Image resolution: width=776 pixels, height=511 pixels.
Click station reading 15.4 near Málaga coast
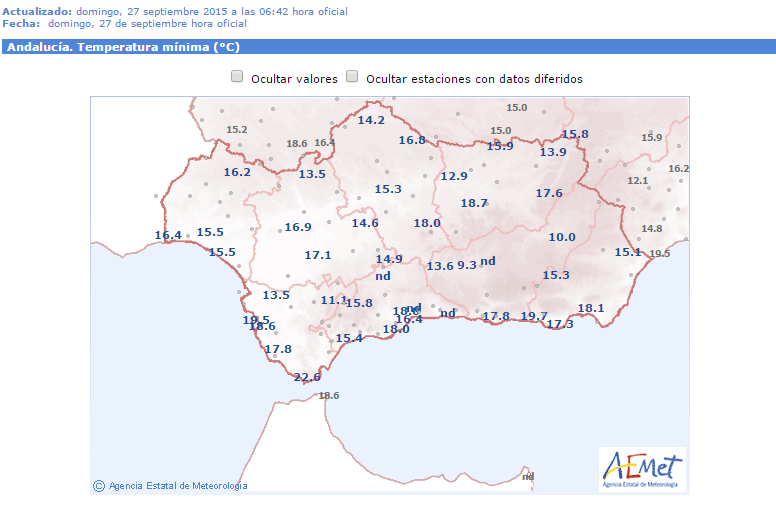[349, 339]
